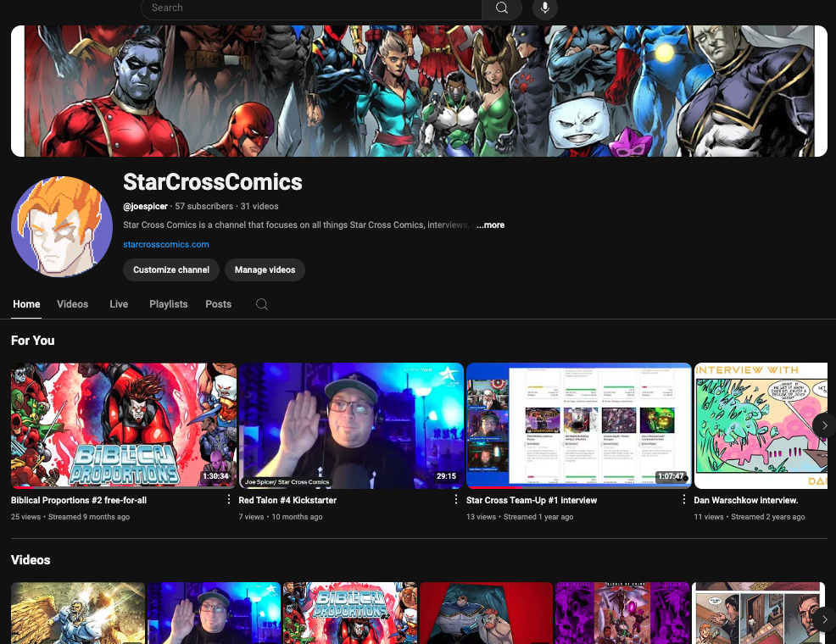Image resolution: width=836 pixels, height=644 pixels.
Task: Click the 29:15 duration badge
Action: coord(446,476)
